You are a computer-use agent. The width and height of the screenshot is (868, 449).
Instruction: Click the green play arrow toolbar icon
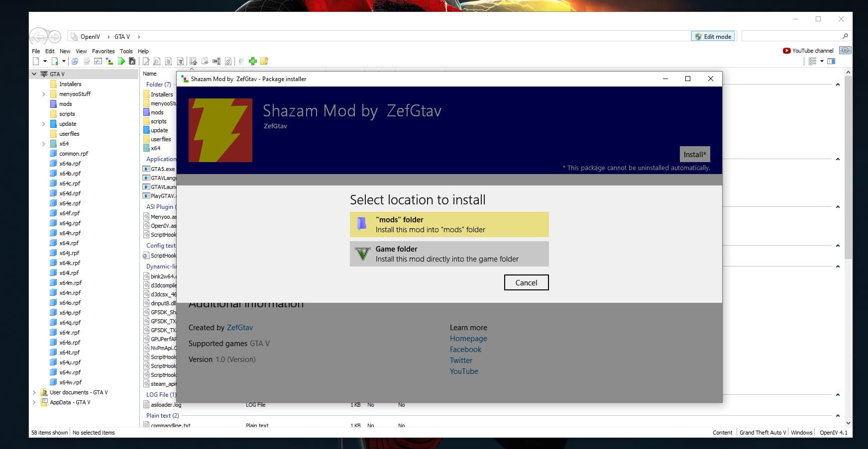[121, 61]
